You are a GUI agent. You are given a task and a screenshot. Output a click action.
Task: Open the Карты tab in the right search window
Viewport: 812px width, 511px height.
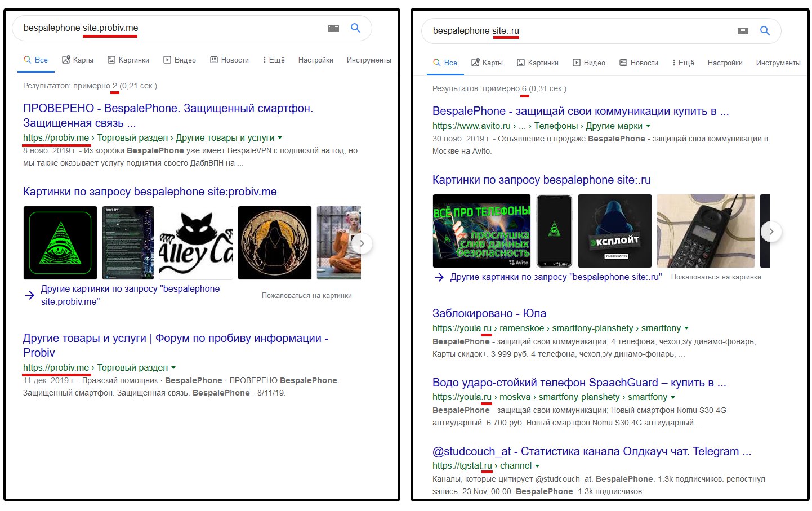(487, 63)
